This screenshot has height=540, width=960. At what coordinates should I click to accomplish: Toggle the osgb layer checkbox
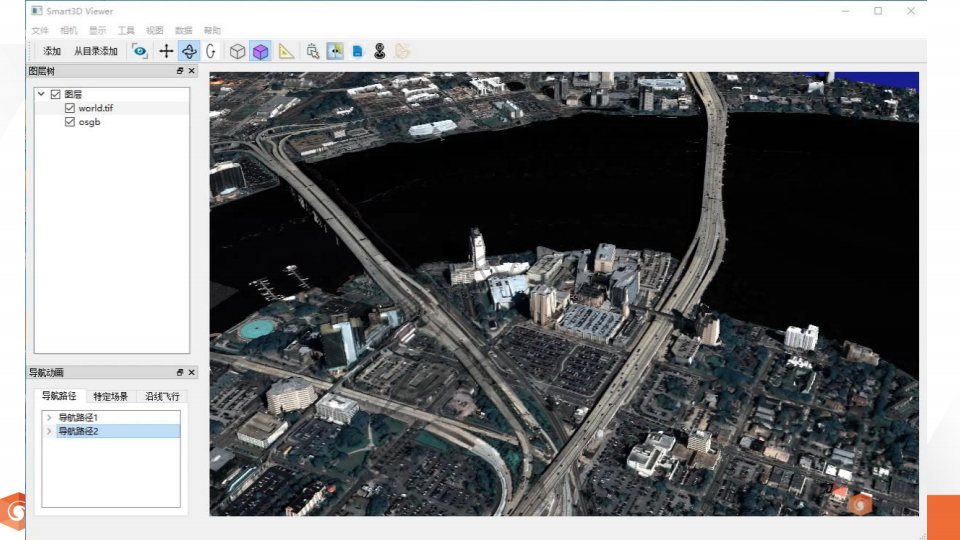tap(70, 122)
